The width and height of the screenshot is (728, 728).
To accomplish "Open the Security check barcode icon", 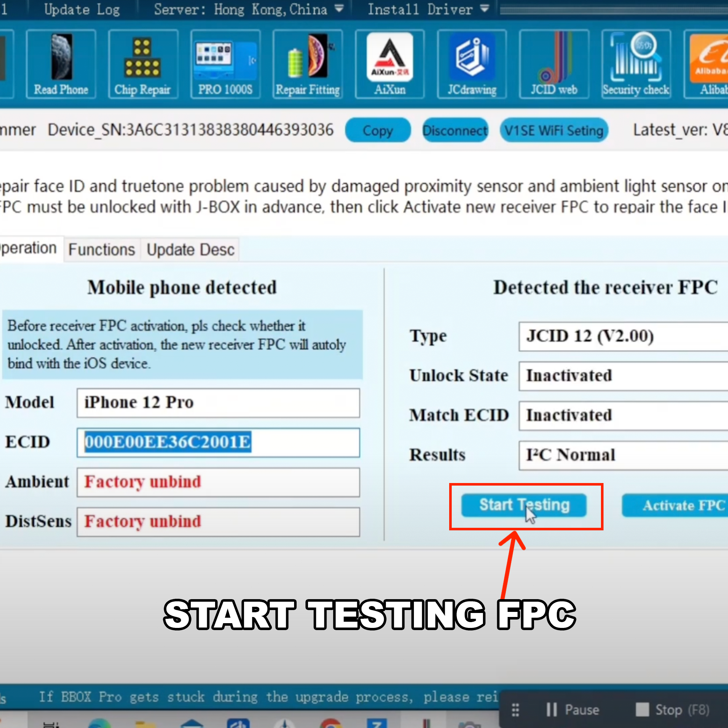I will point(636,64).
